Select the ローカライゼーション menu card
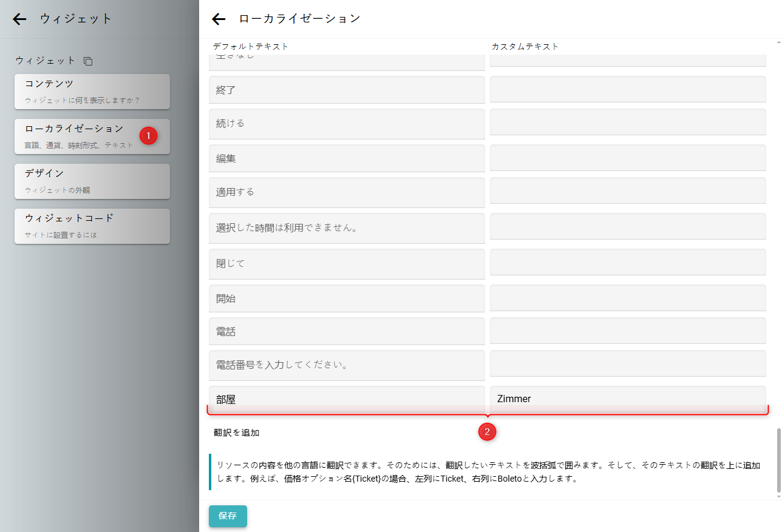Screen dimensions: 782x532 (x=92, y=136)
